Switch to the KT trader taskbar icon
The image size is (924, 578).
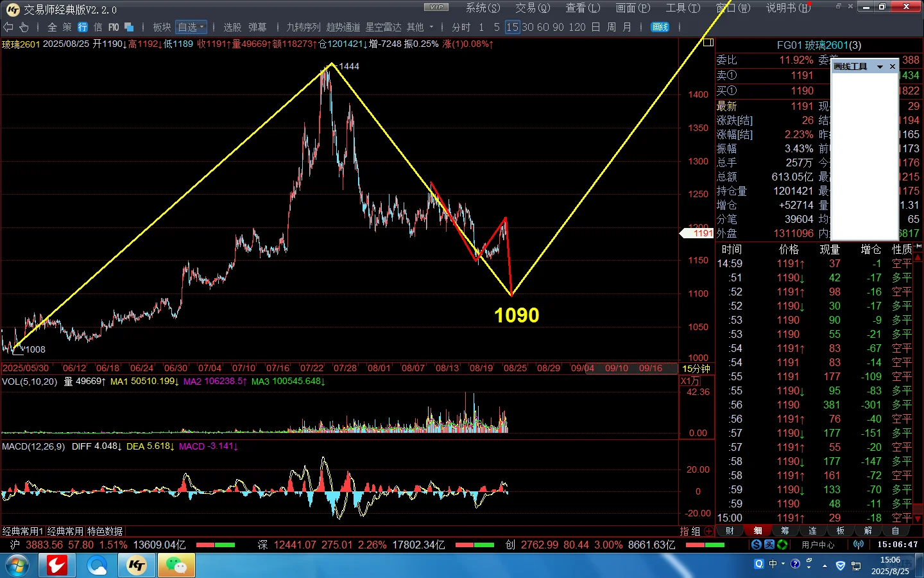click(x=137, y=566)
